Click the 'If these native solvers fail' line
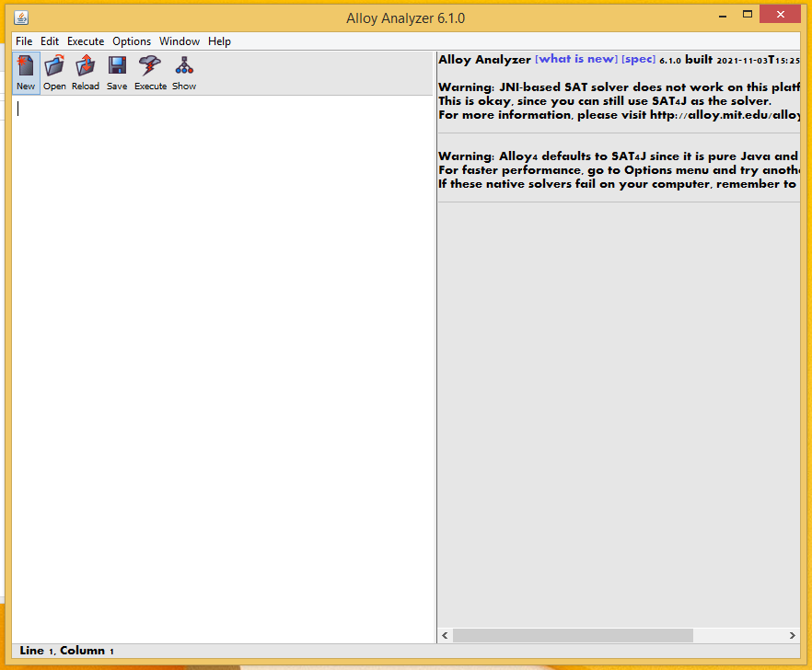Screen dimensions: 812x670 point(617,184)
